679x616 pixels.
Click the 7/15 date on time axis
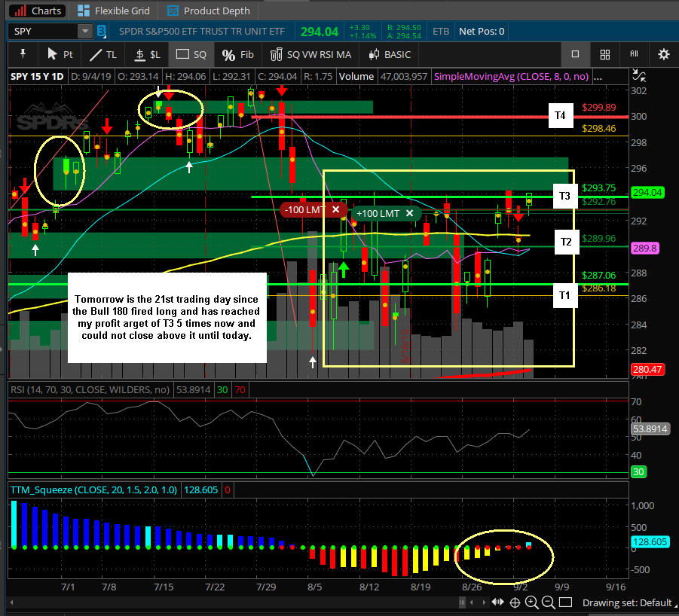tap(164, 587)
